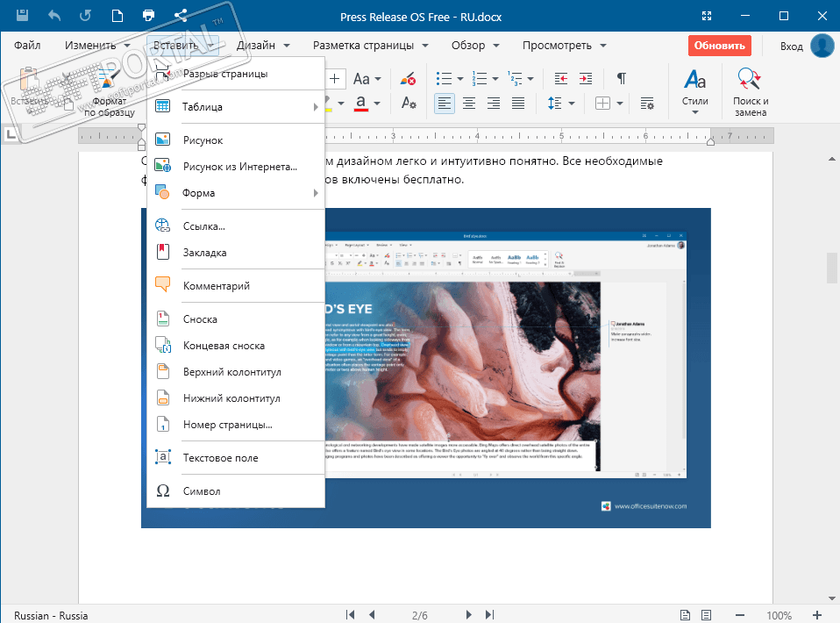Zoom in with plus button
This screenshot has width=840, height=623.
(817, 615)
